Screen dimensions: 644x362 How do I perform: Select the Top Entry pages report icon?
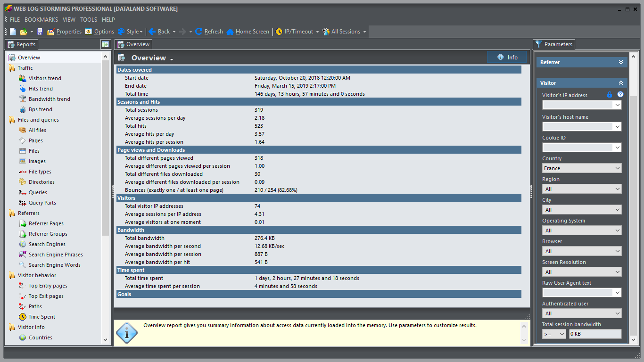[23, 286]
